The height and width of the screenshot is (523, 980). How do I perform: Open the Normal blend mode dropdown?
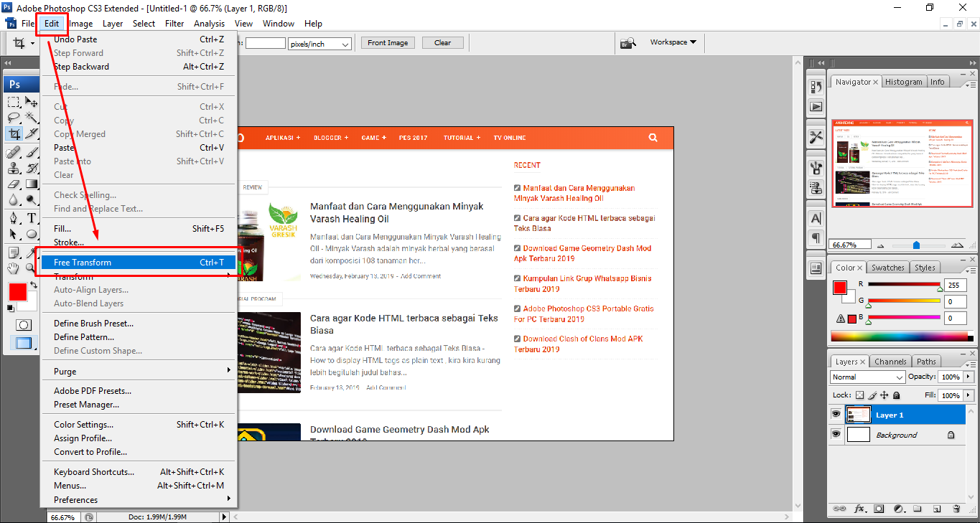point(867,377)
